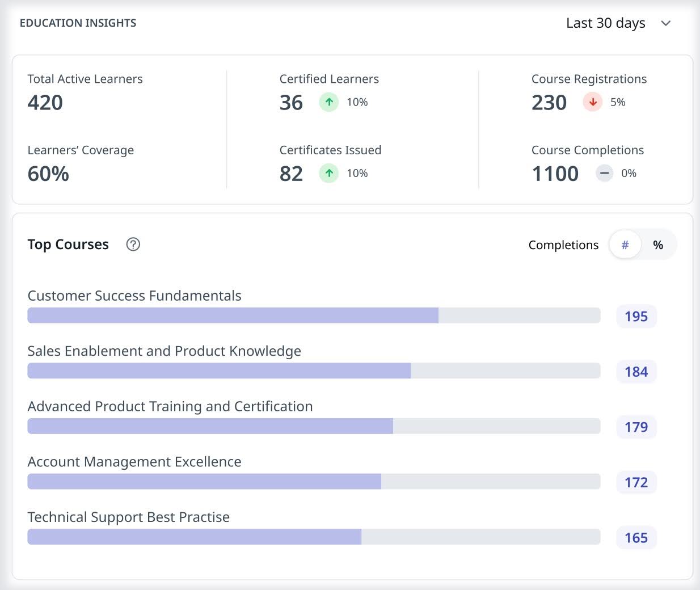The height and width of the screenshot is (590, 700).
Task: Open Sales Enablement and Product Knowledge course
Action: pyautogui.click(x=164, y=351)
